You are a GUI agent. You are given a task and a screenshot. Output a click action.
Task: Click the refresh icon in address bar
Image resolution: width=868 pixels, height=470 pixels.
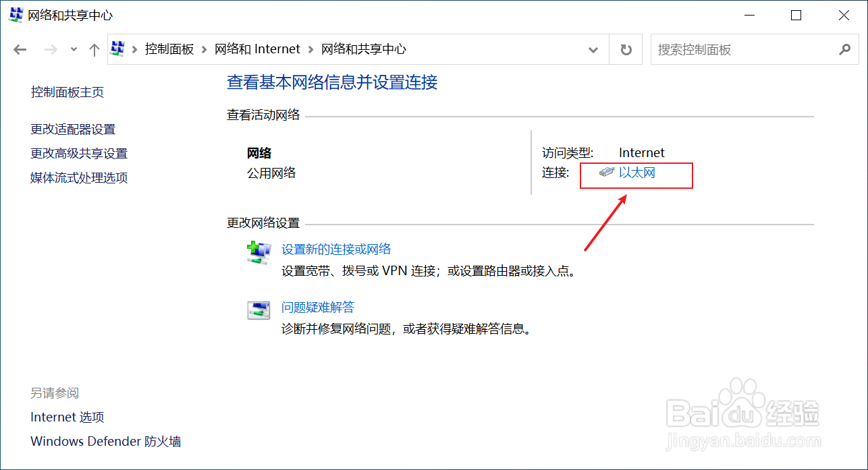tap(625, 49)
